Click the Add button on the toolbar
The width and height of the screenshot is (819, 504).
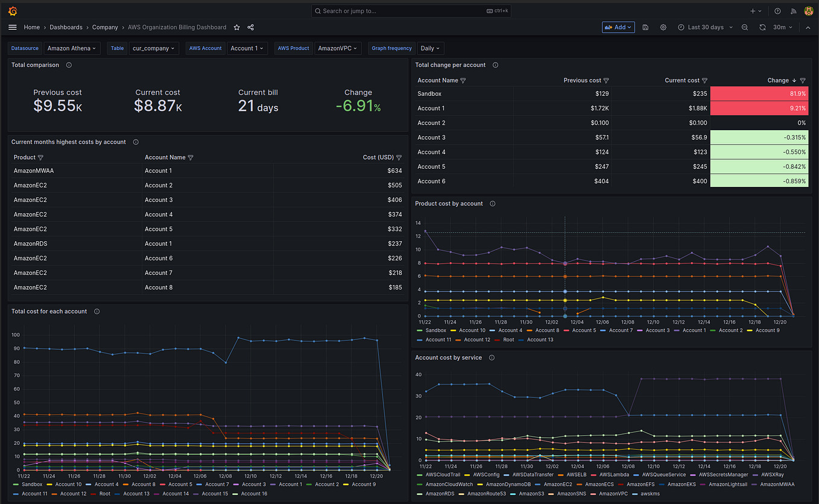point(618,27)
